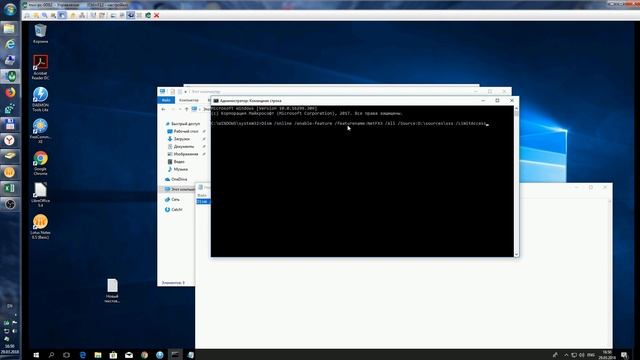Viewport: 640px width, 360px height.
Task: Open file explorer folder on host taskbar
Action: (10, 28)
